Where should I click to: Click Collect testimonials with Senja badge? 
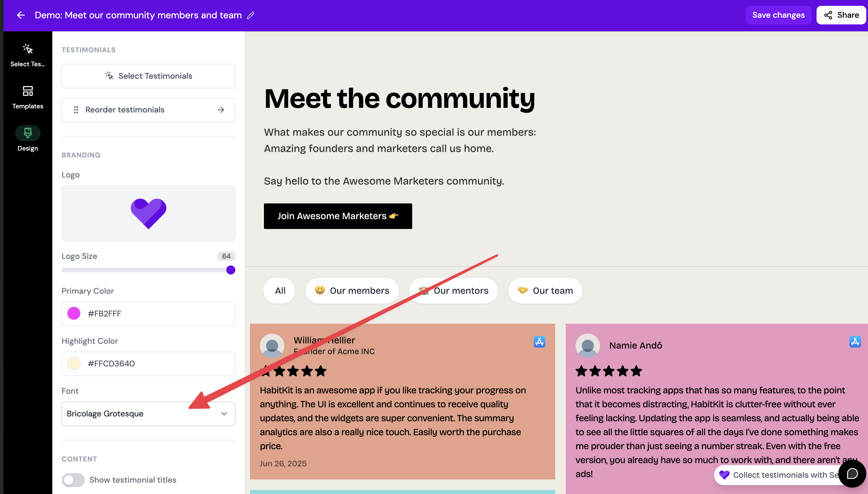(777, 475)
